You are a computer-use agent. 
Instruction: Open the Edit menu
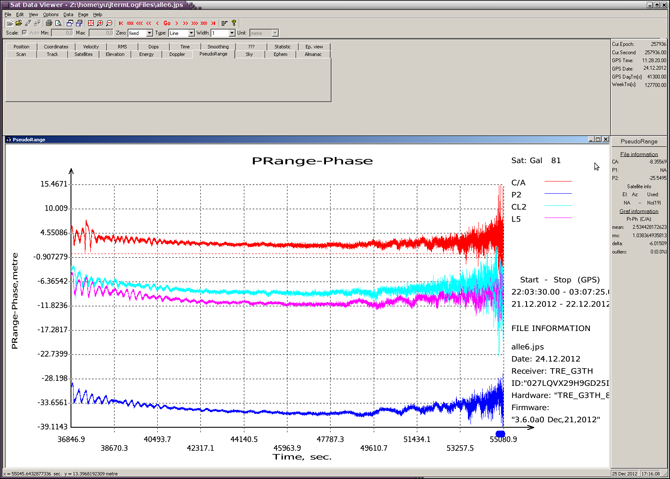pyautogui.click(x=20, y=14)
